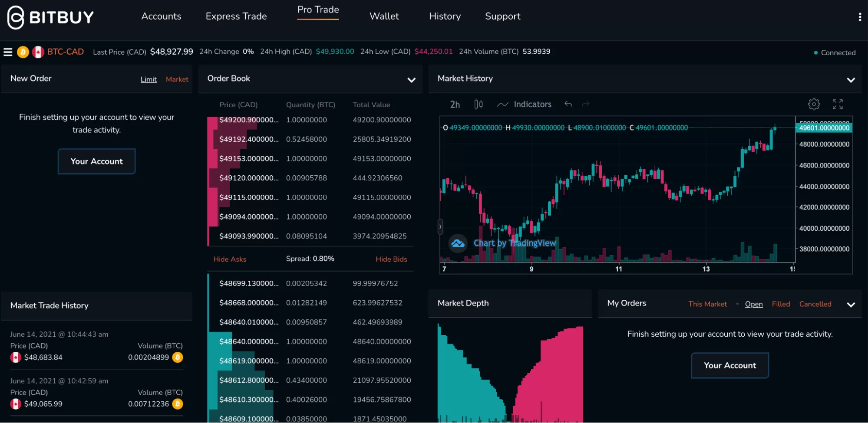
Task: Click the Bitcoin icon beside volume 0.00204899
Action: pyautogui.click(x=178, y=357)
